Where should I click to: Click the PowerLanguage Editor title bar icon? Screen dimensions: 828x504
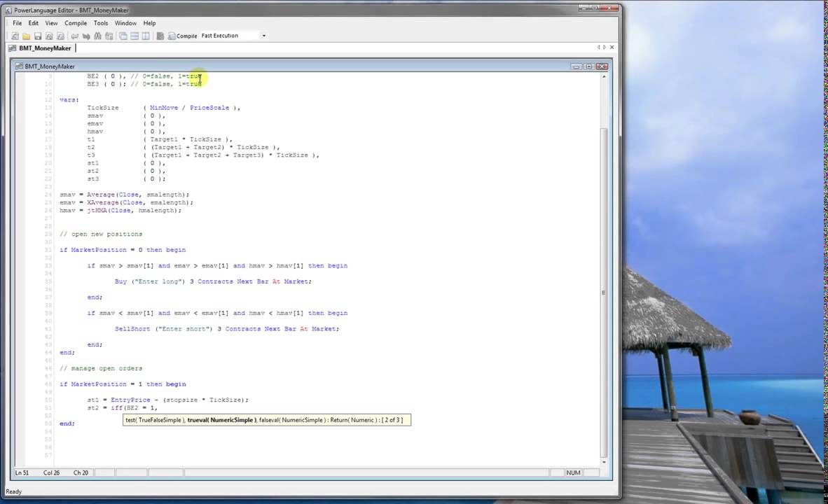(8, 10)
